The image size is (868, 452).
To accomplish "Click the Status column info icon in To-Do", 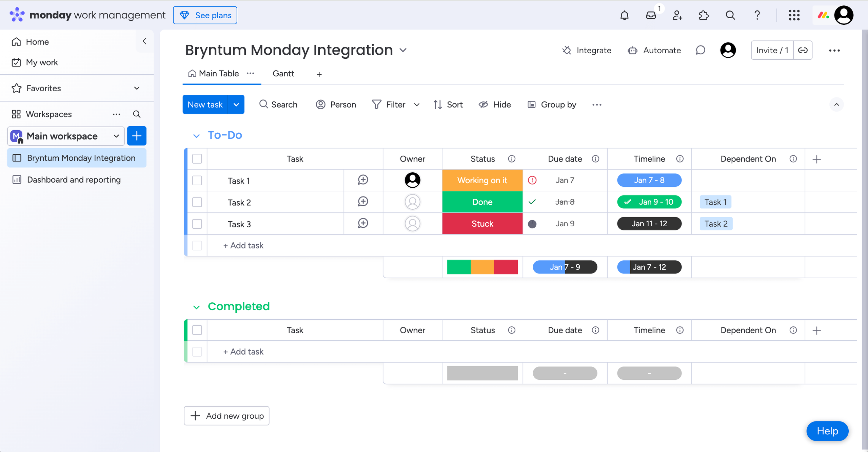I will coord(512,159).
